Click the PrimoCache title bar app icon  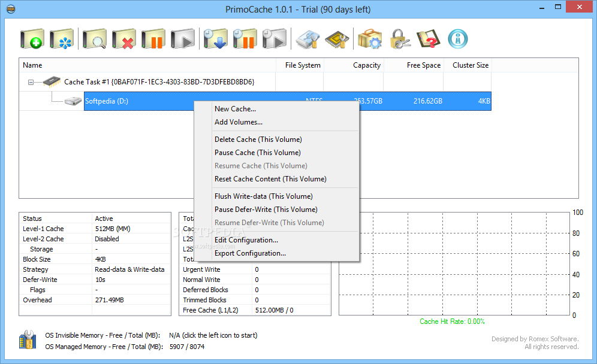click(11, 9)
